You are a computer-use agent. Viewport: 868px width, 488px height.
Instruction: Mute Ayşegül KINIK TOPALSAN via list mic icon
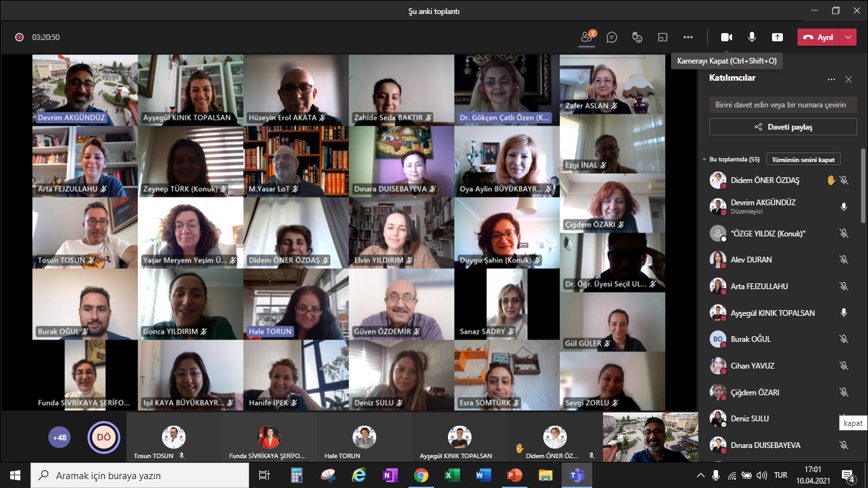[x=844, y=313]
